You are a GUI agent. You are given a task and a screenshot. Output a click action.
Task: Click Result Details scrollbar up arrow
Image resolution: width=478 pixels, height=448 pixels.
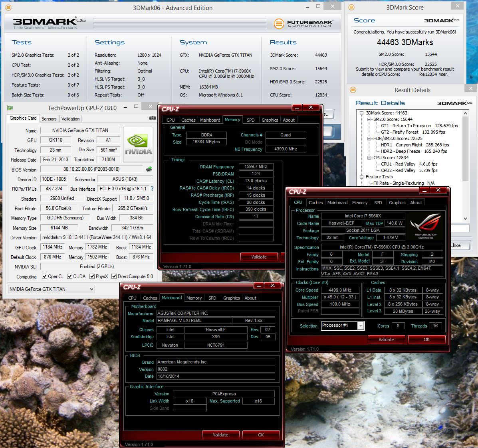[465, 113]
